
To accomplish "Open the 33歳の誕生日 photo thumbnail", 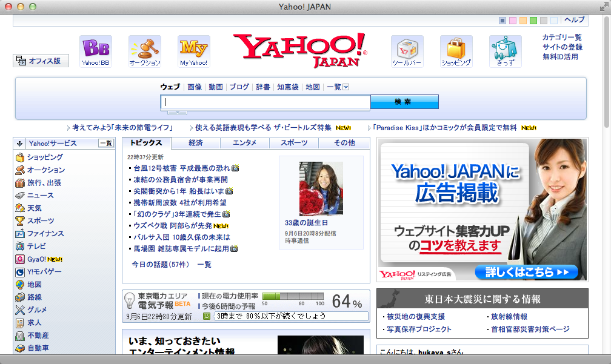I will 321,188.
